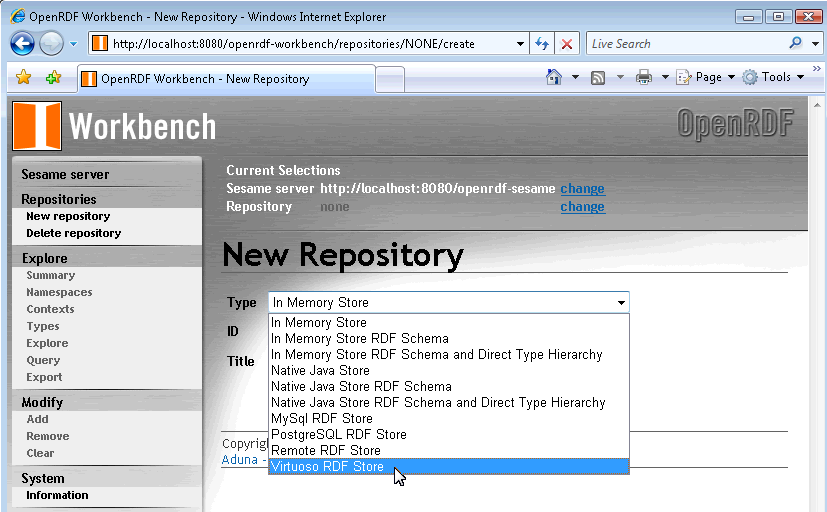Click the Print icon in toolbar
827x512 pixels.
[x=644, y=77]
